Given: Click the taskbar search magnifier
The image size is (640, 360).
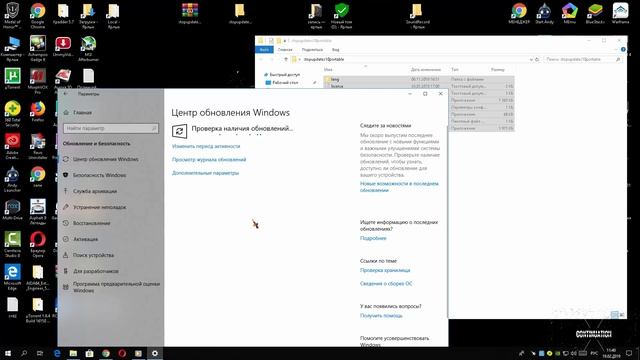Looking at the screenshot, I should (24, 353).
